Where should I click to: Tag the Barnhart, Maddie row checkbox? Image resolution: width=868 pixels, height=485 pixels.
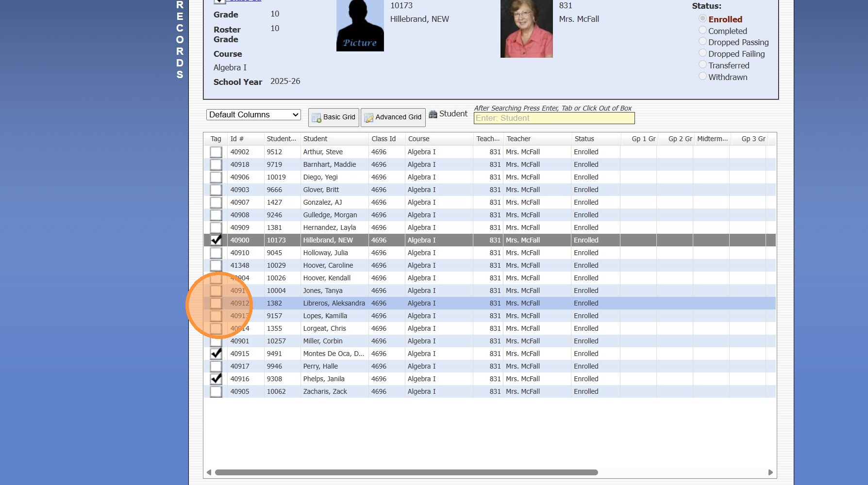216,165
